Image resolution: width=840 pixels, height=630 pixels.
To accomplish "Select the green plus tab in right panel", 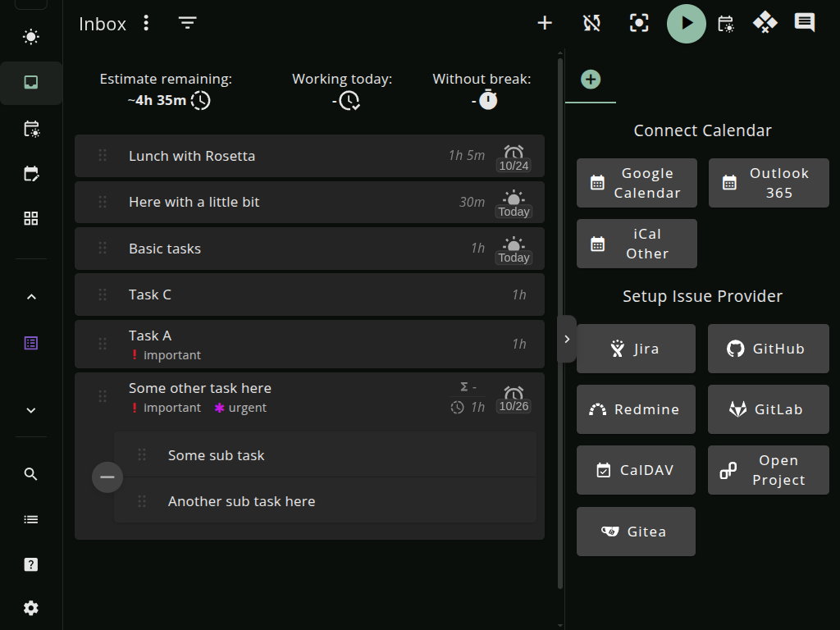I will [x=590, y=80].
